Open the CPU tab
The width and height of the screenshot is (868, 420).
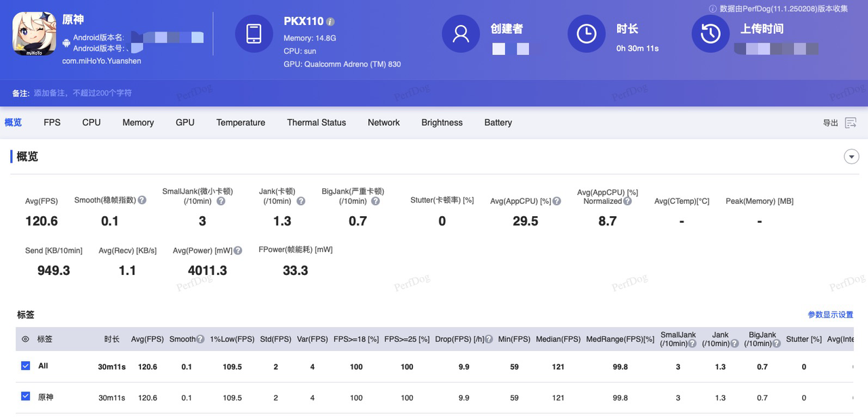[x=92, y=123]
